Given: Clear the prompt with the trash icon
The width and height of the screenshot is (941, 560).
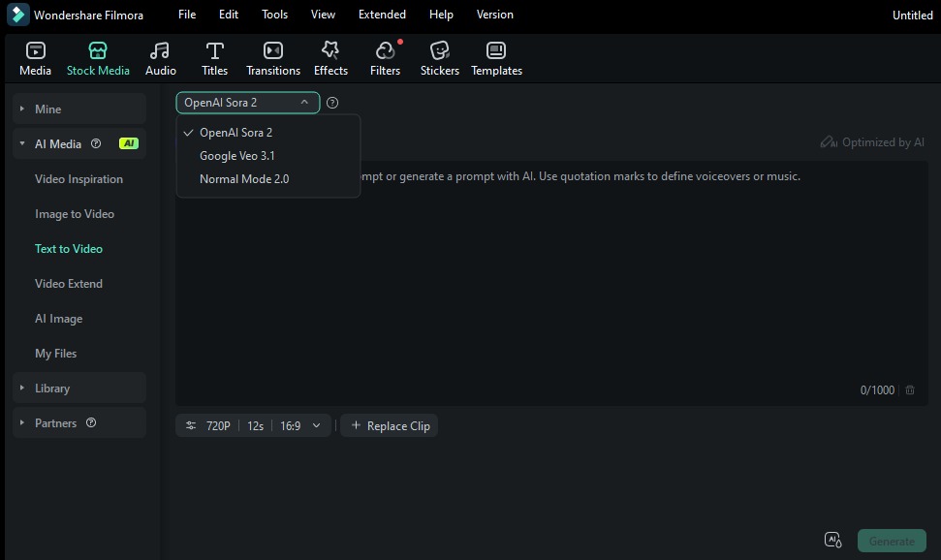Looking at the screenshot, I should pos(909,389).
